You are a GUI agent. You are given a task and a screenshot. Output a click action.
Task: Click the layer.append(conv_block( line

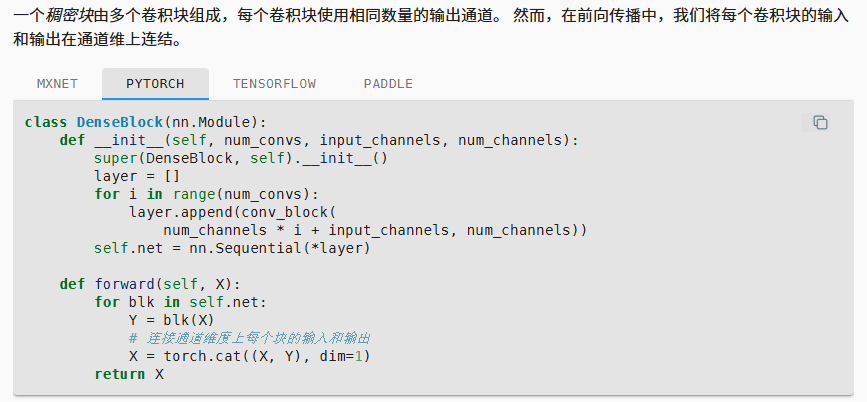236,212
